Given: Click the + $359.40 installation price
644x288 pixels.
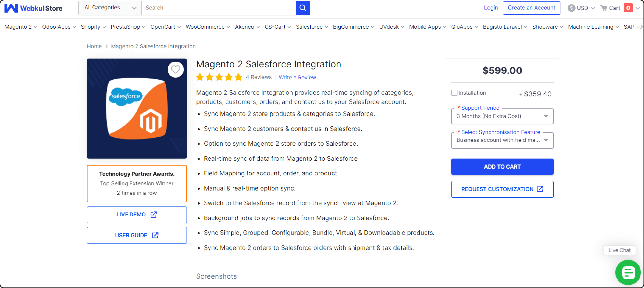Looking at the screenshot, I should click(x=535, y=94).
